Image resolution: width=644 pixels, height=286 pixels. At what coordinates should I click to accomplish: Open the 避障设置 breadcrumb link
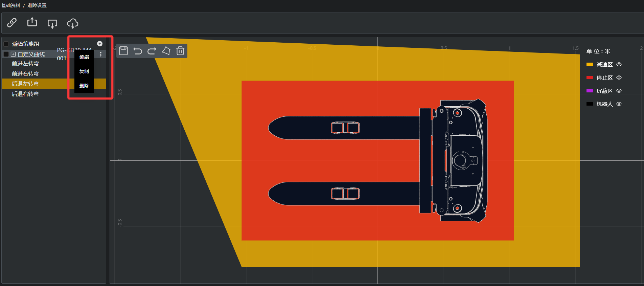coord(37,5)
